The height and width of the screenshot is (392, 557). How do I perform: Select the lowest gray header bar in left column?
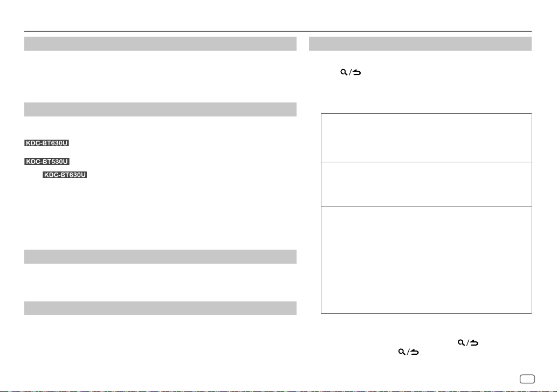click(160, 308)
